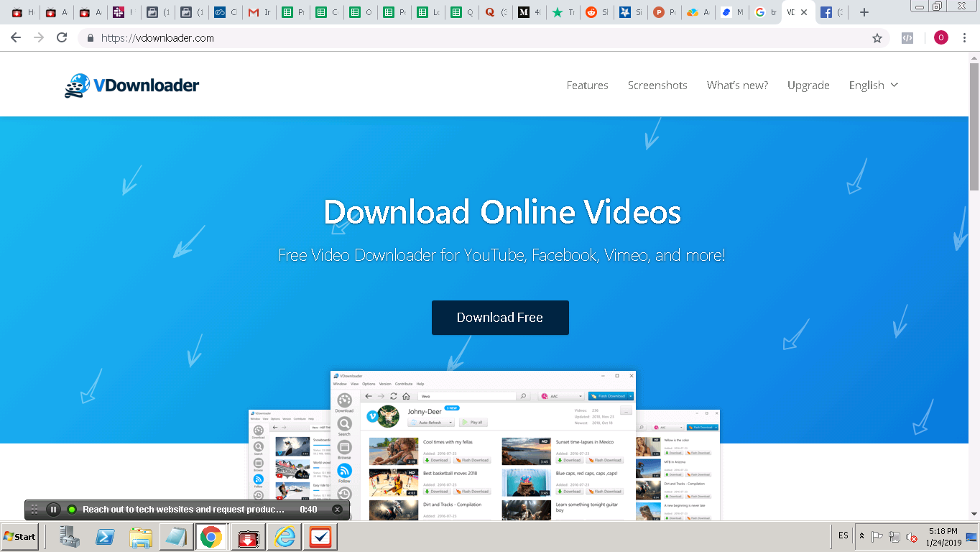This screenshot has width=980, height=552.
Task: Open the What's new? page
Action: 737,85
